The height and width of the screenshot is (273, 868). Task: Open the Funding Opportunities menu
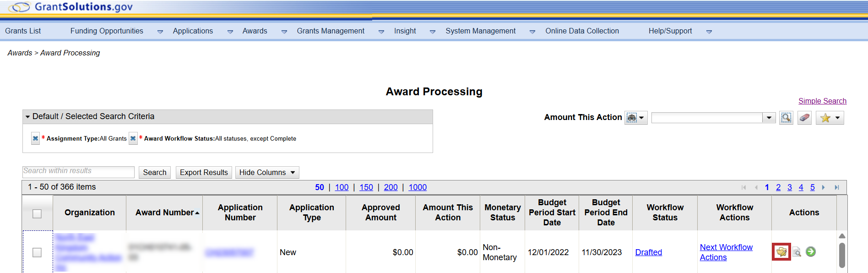(x=107, y=31)
